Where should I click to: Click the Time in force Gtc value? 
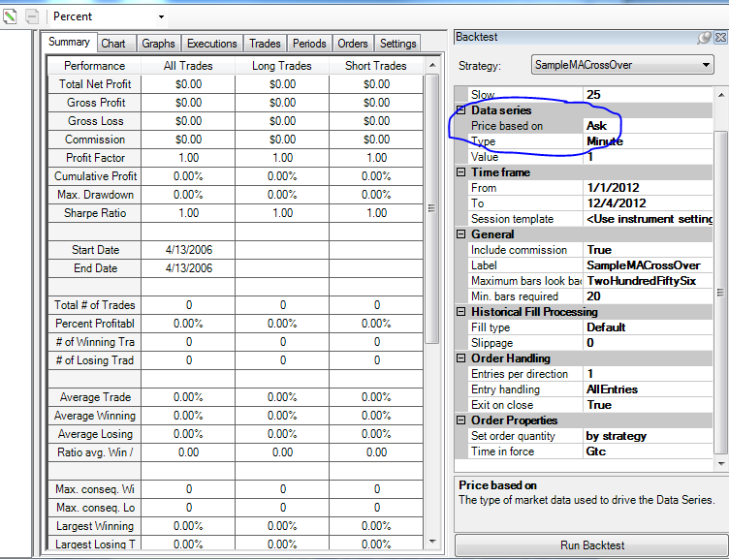coord(648,451)
